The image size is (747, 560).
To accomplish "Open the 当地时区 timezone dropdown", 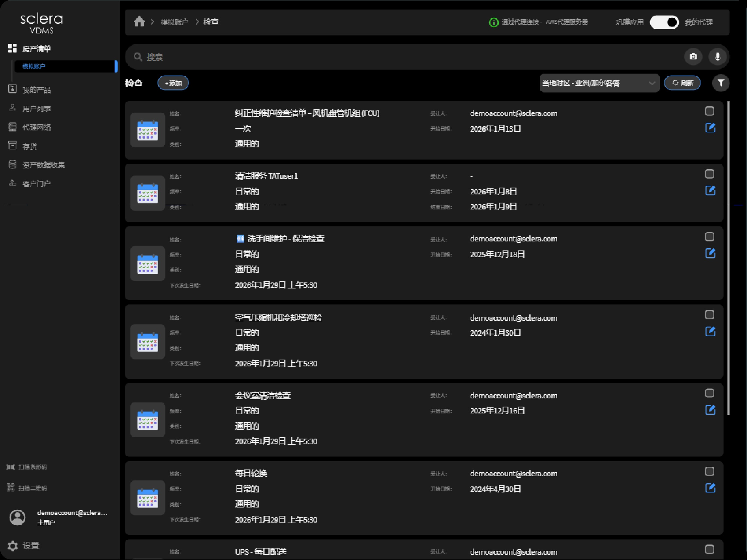I will 599,83.
